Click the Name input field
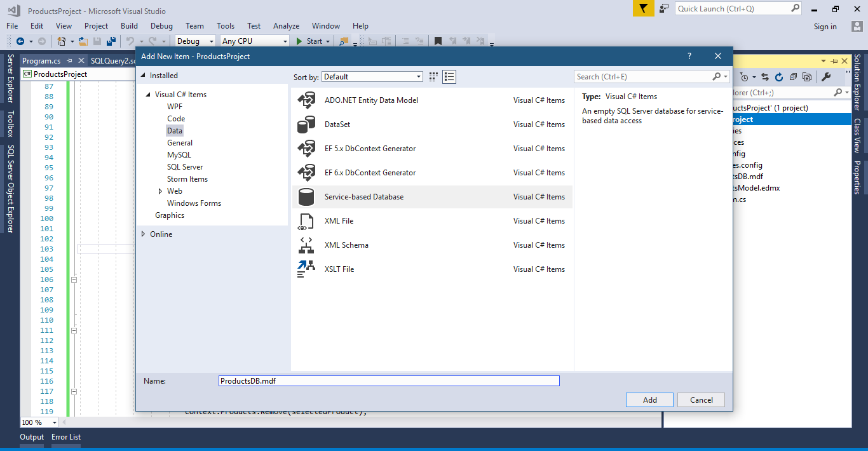Screen dimensions: 868x451 coord(388,381)
